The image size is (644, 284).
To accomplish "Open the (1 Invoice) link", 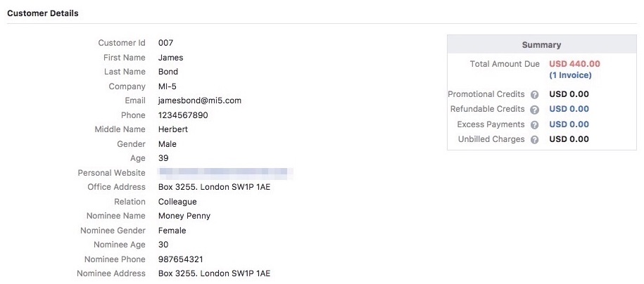I will (x=570, y=75).
